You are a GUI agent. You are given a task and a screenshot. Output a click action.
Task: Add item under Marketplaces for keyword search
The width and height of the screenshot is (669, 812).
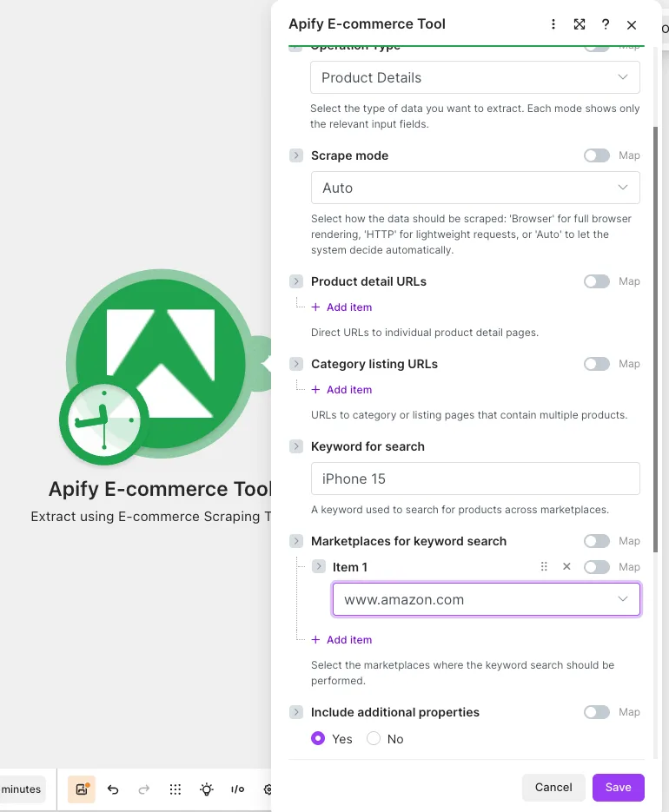click(x=341, y=639)
